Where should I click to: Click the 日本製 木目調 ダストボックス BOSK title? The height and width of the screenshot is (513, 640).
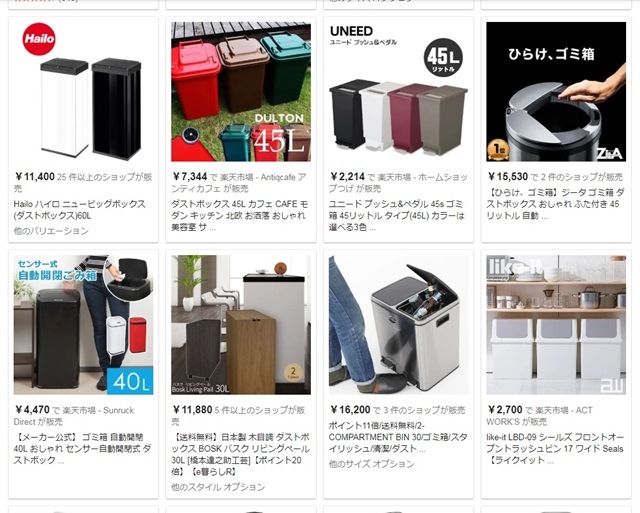(x=240, y=454)
